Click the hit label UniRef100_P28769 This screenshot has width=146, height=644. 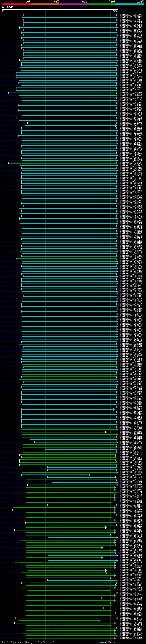(131, 53)
